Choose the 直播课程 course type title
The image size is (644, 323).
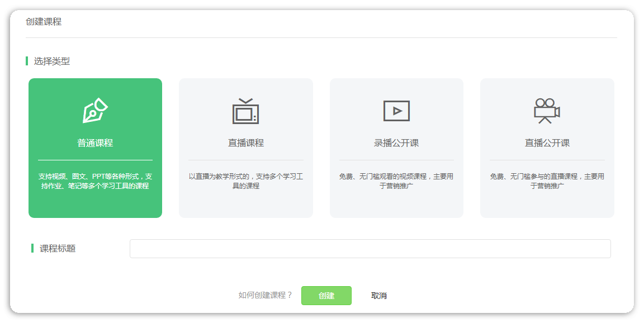(245, 143)
